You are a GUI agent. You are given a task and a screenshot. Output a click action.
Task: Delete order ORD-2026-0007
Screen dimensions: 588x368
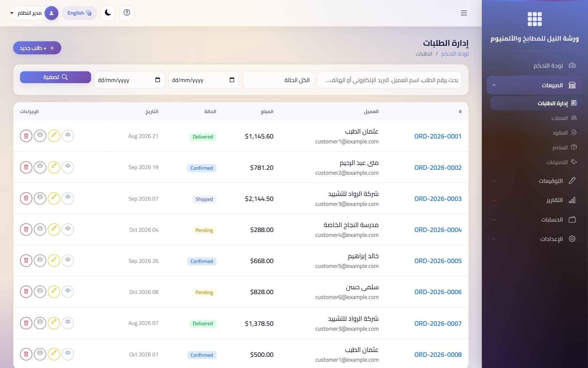tap(26, 323)
